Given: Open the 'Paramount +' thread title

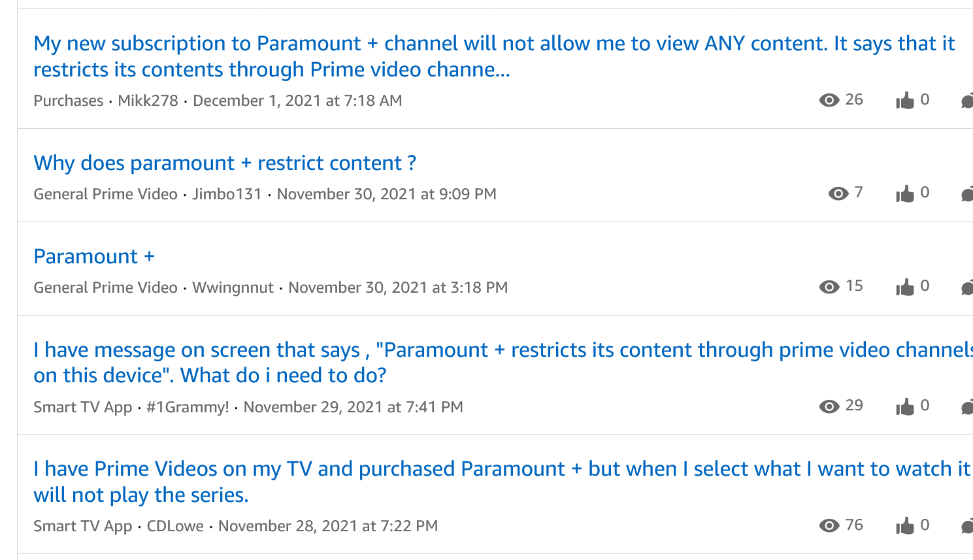Looking at the screenshot, I should click(93, 256).
